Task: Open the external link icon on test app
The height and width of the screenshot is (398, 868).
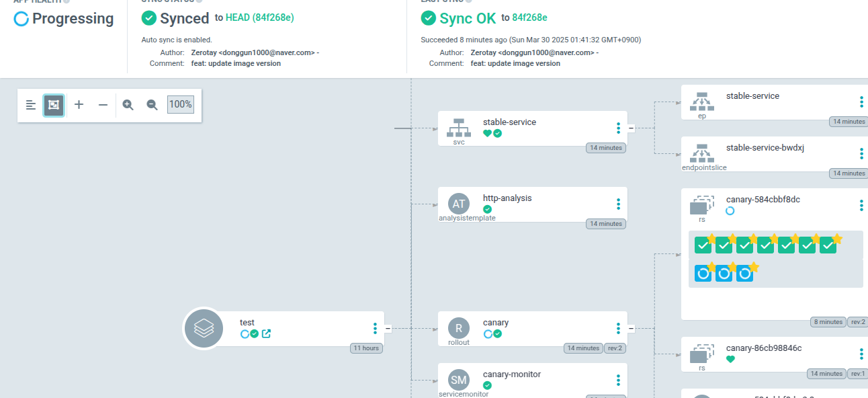Action: 266,333
